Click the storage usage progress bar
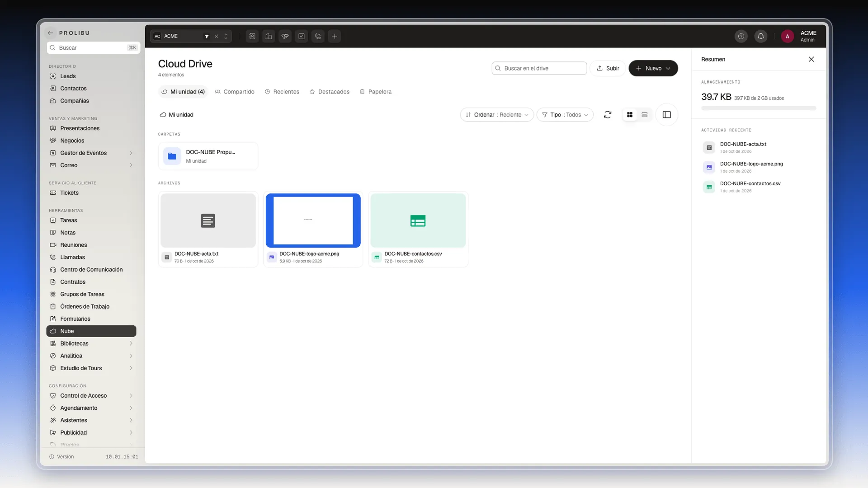Screen dimensions: 868x488 [759, 108]
